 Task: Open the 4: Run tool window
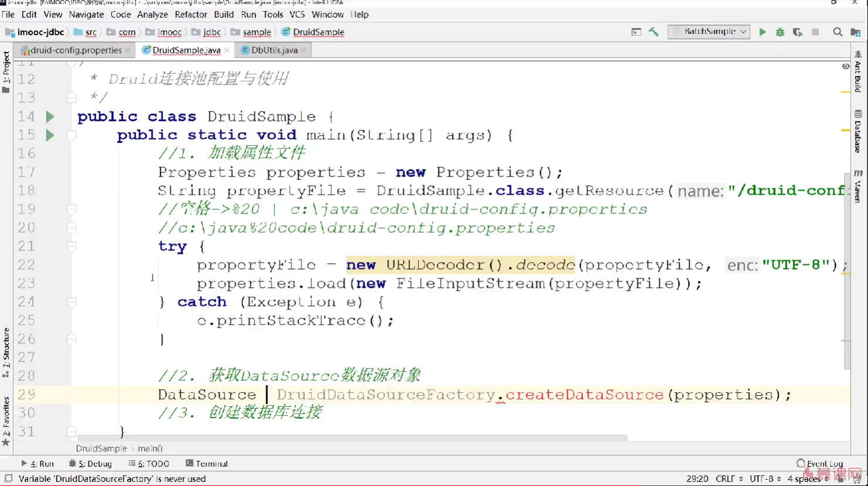click(x=37, y=463)
